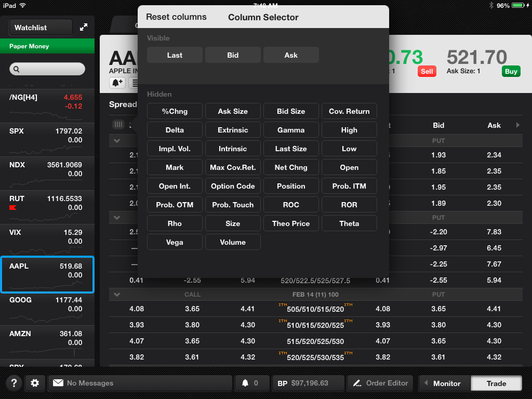The height and width of the screenshot is (399, 532).
Task: Open help with the question mark icon
Action: 14,383
